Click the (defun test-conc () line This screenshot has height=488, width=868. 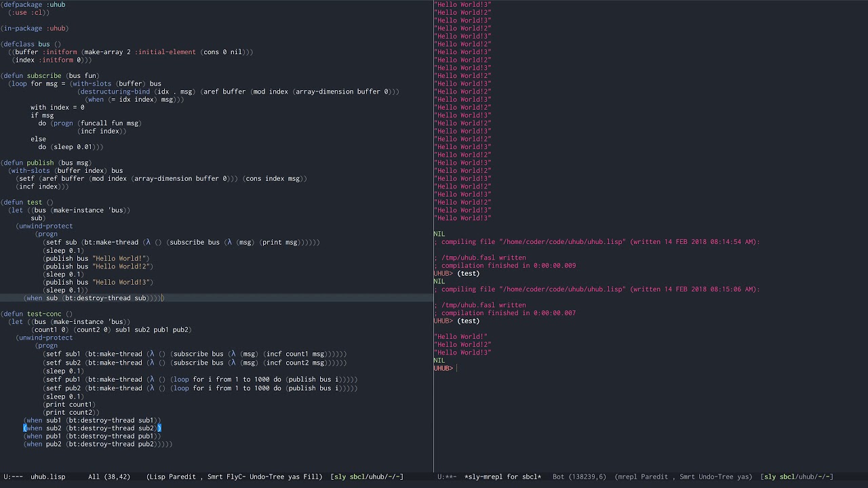37,314
